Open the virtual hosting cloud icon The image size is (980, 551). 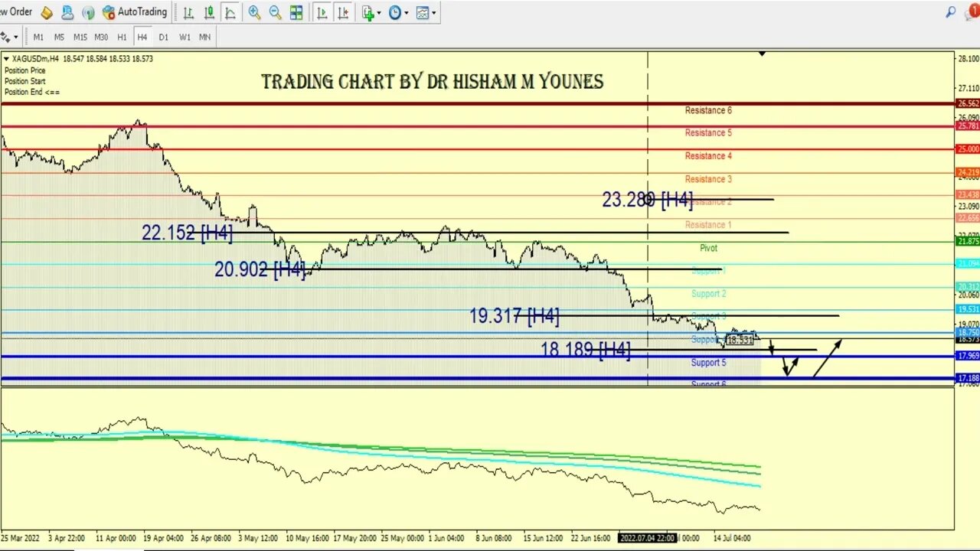tap(67, 12)
